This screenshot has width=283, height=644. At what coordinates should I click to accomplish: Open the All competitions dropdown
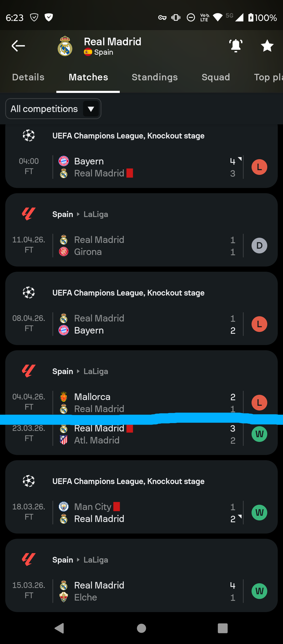[x=53, y=109]
